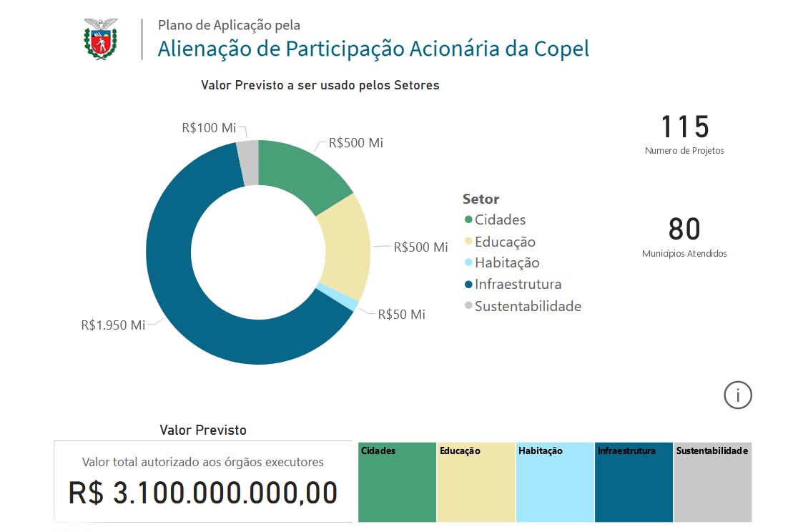Image resolution: width=798 pixels, height=532 pixels.
Task: Click the Educação yellow legend marker
Action: click(x=468, y=242)
